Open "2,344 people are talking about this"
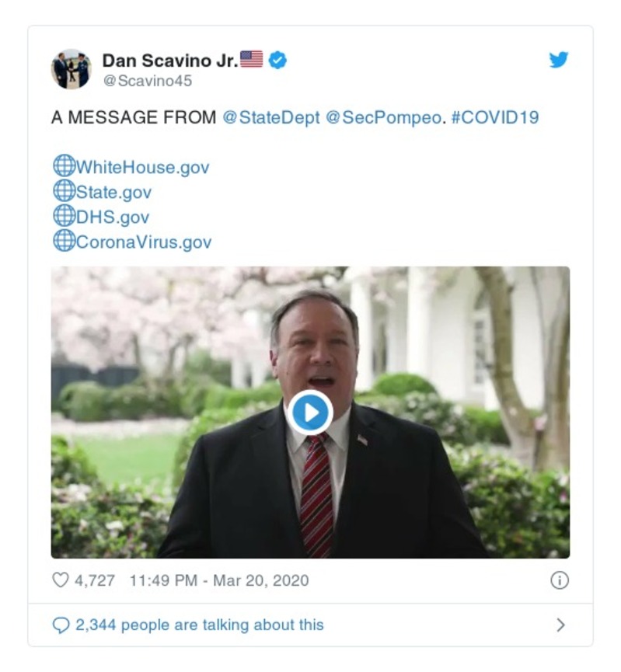 [x=199, y=625]
